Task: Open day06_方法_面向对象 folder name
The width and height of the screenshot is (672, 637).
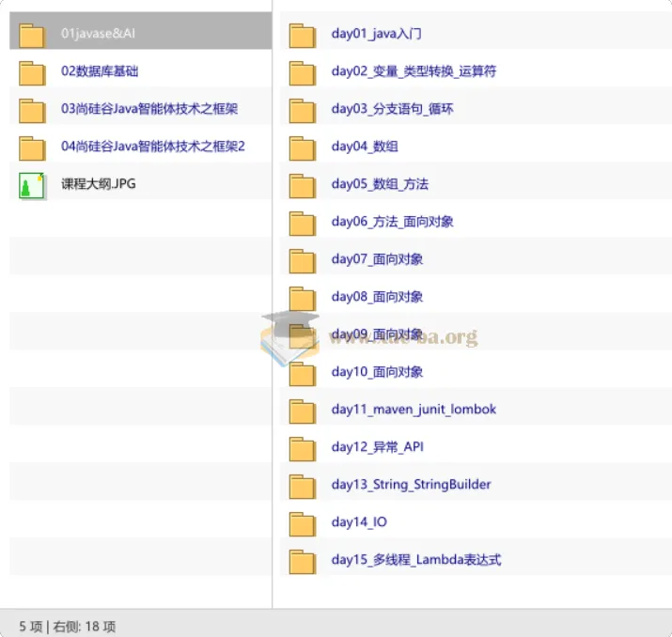Action: (x=392, y=222)
